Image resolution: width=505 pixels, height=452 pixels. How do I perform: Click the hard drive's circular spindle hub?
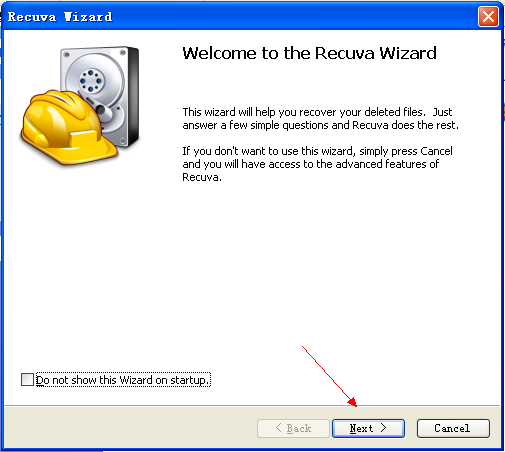pyautogui.click(x=91, y=81)
